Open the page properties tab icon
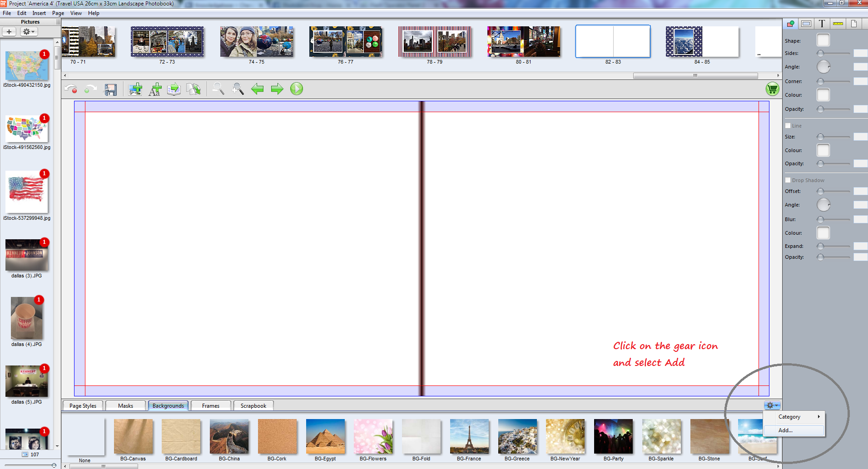Viewport: 868px width, 469px height. 854,24
